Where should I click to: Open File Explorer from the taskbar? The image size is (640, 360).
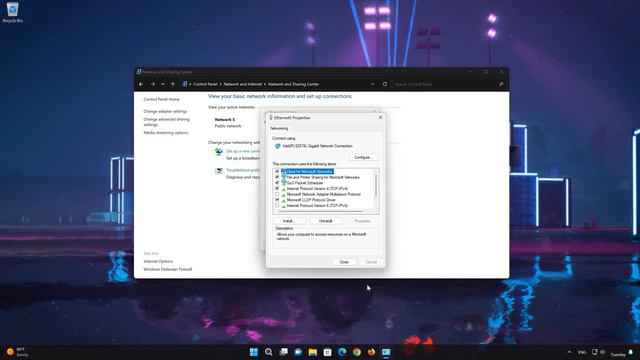pyautogui.click(x=313, y=352)
